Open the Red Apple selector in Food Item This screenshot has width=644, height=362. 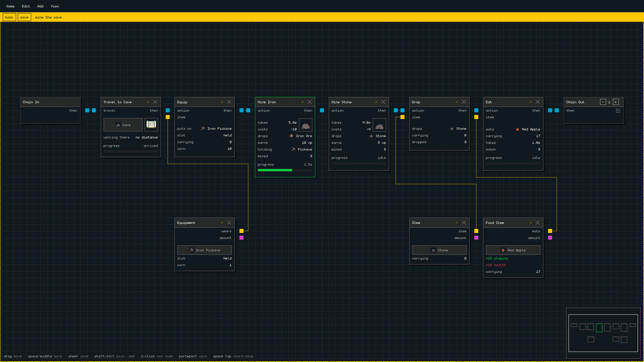click(513, 250)
